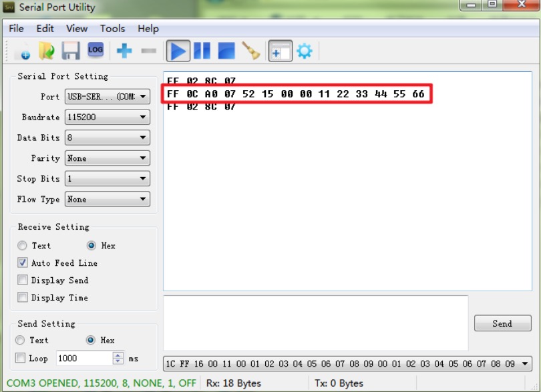This screenshot has height=392, width=541.
Task: Select Text radio under Receive Setting
Action: (x=23, y=246)
